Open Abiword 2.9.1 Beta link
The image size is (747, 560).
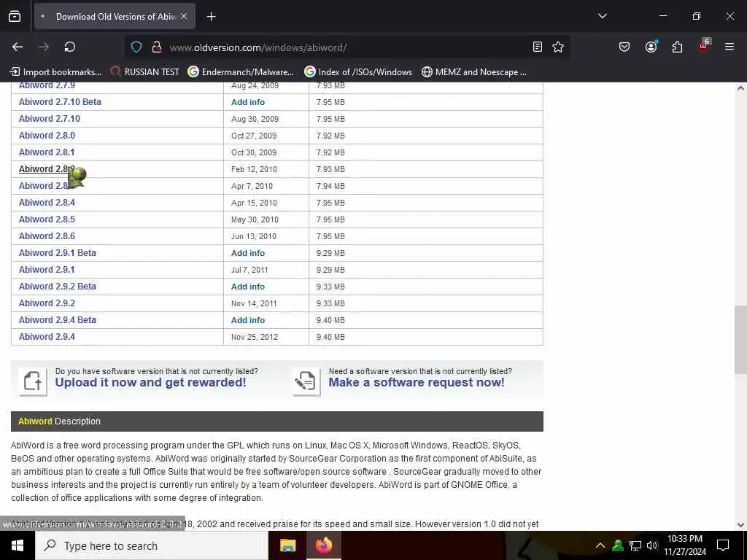click(57, 253)
